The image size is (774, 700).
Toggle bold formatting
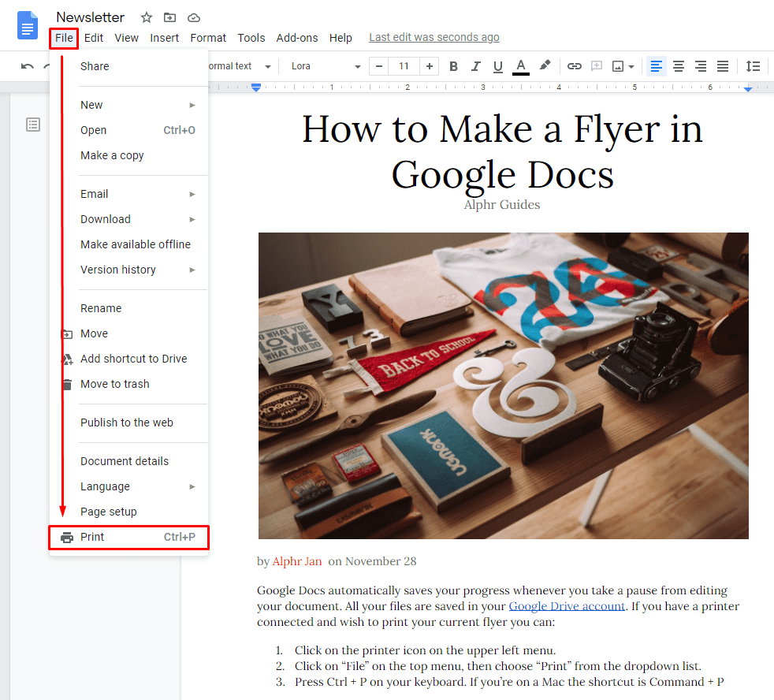(453, 66)
